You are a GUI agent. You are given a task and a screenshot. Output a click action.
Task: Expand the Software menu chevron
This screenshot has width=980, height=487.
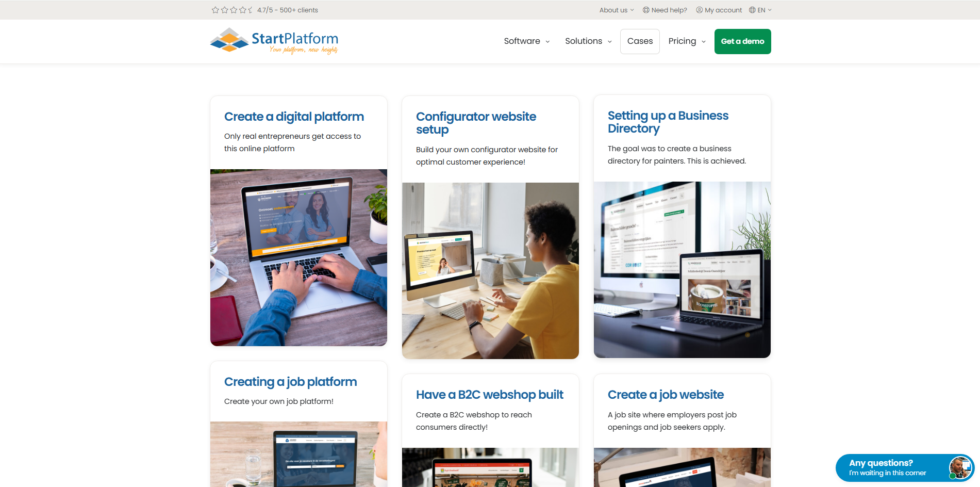(547, 42)
